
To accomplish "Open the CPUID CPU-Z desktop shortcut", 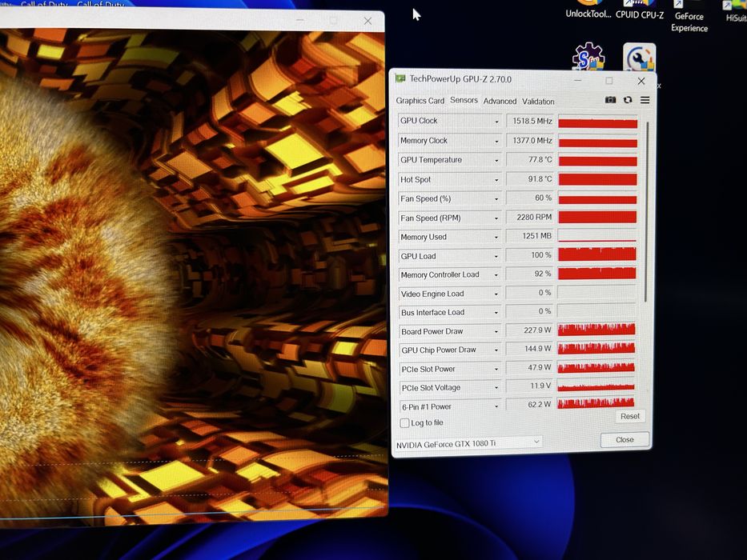I will tap(640, 10).
